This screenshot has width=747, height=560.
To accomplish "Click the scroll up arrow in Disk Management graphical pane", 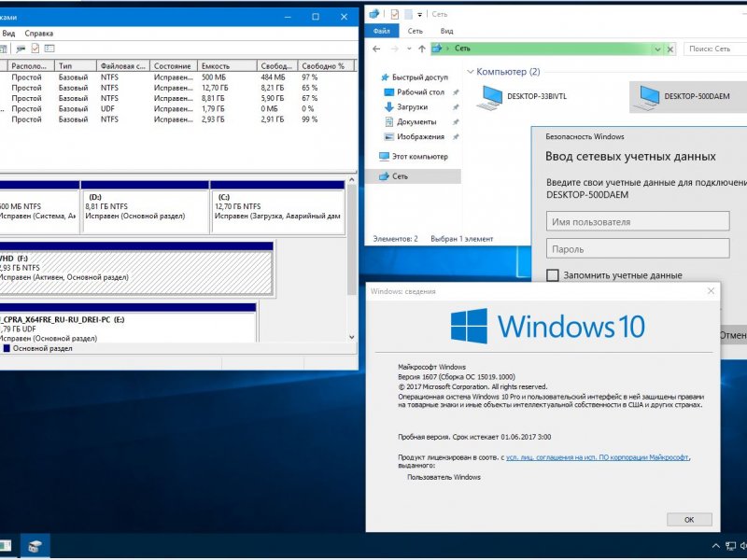I will coord(352,180).
